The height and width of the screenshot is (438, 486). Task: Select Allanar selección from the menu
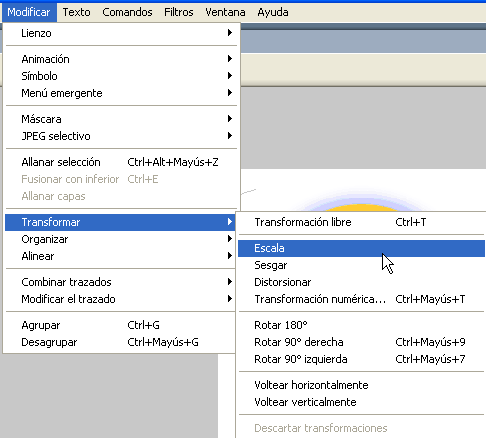coord(120,162)
